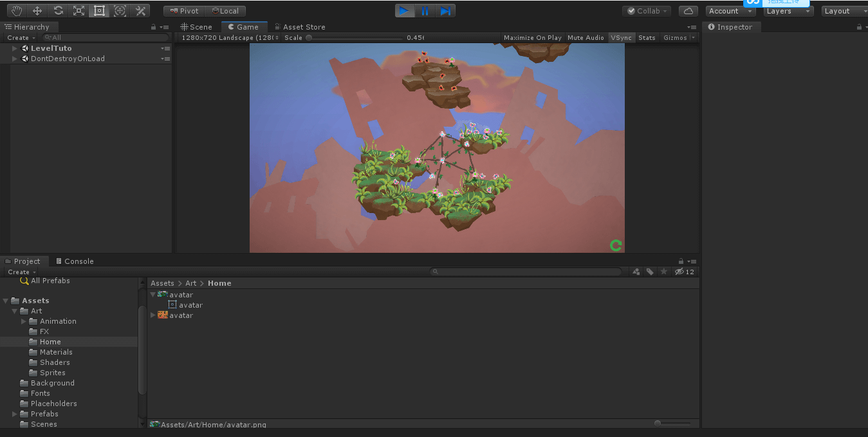Click the Step frame button

pyautogui.click(x=445, y=11)
